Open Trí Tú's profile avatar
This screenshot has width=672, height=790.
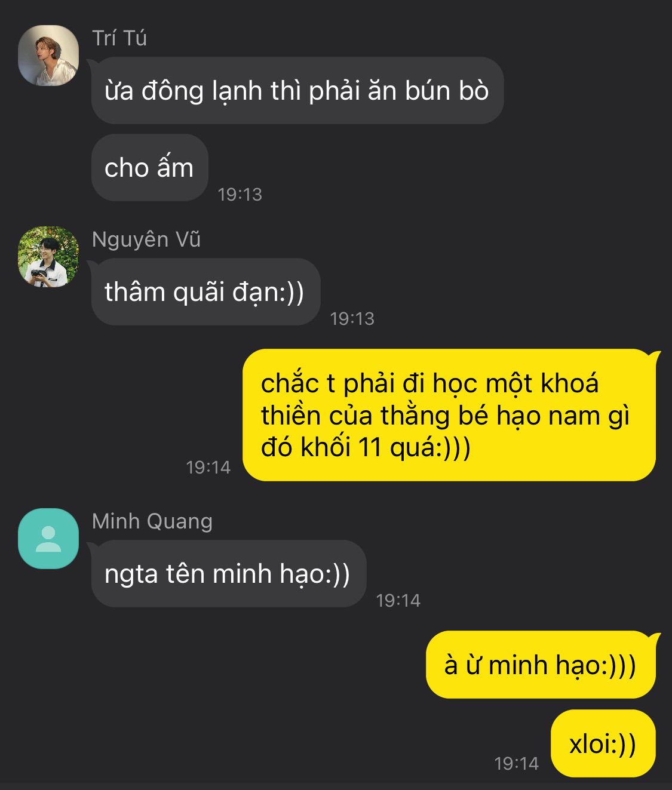tap(48, 56)
